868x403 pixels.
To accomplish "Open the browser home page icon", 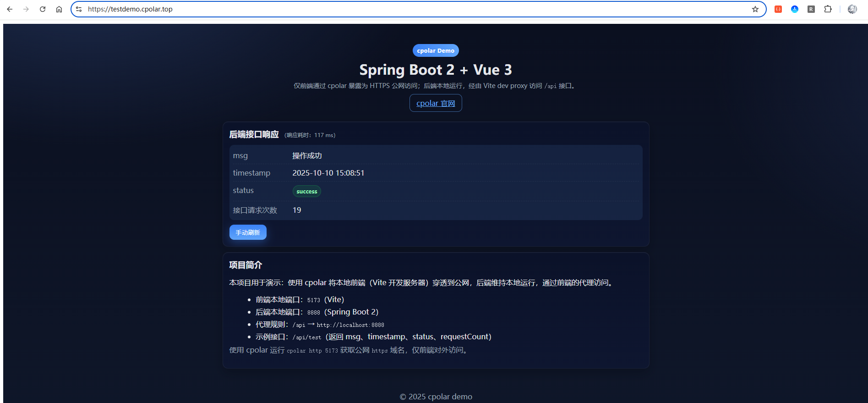I will (59, 9).
